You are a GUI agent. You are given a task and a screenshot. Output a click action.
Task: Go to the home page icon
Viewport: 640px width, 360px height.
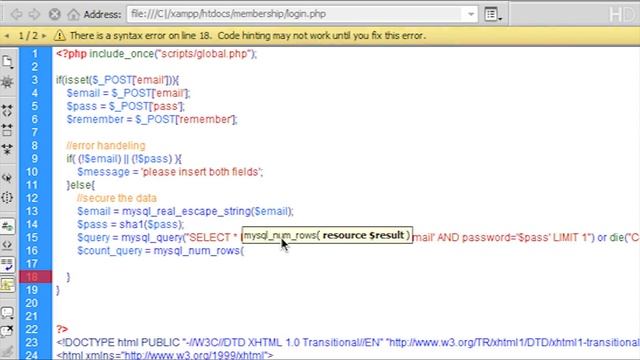[73, 14]
